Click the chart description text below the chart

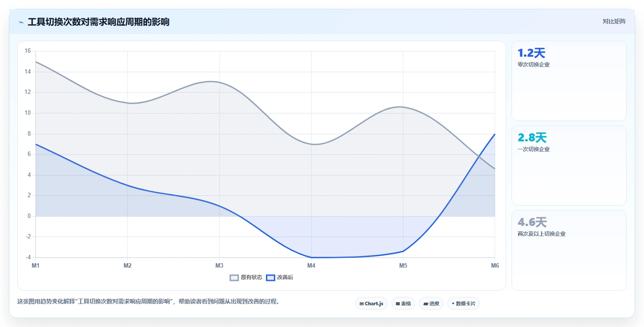[x=148, y=302]
